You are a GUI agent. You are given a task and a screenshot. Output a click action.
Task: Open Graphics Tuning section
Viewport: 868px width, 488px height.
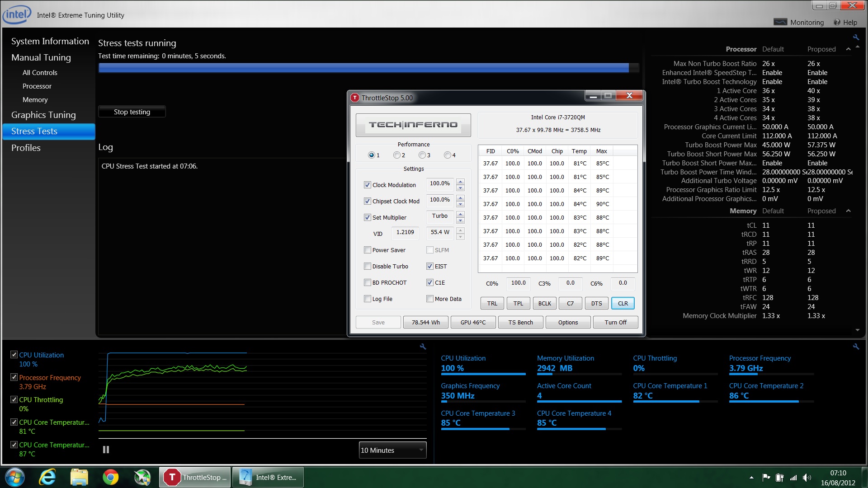point(43,115)
